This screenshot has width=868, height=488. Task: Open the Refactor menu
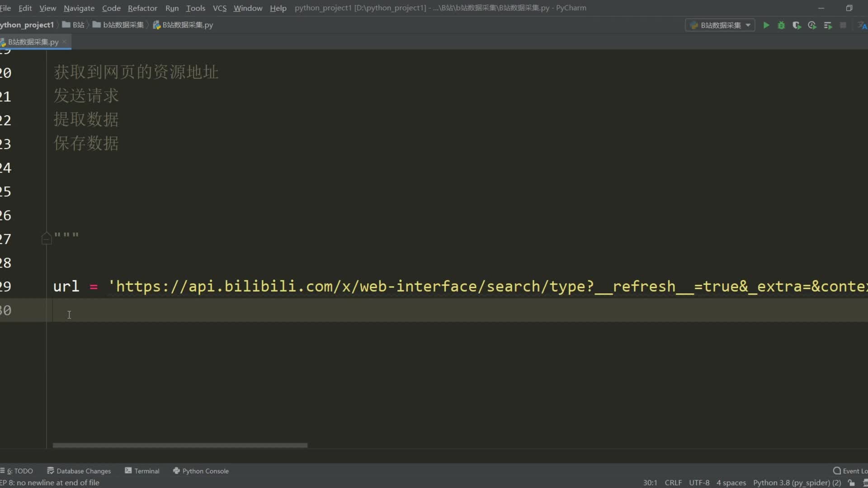(x=142, y=8)
